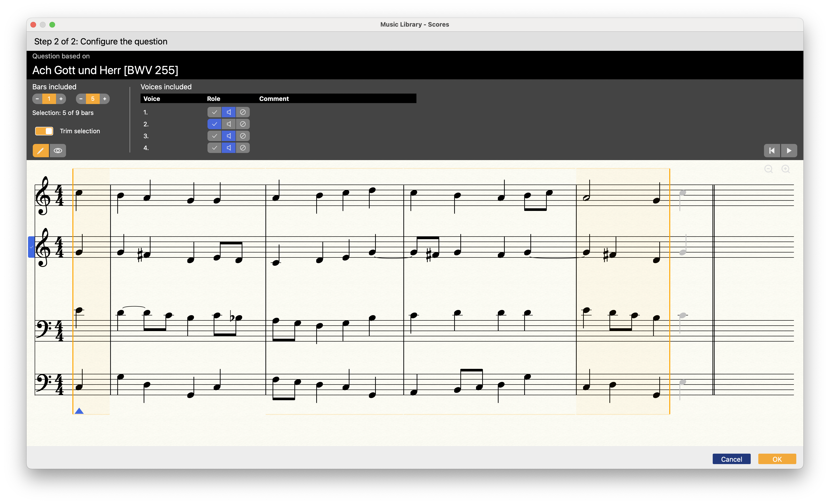The image size is (830, 504).
Task: Exclude voice 1 with the slash icon
Action: click(x=243, y=112)
